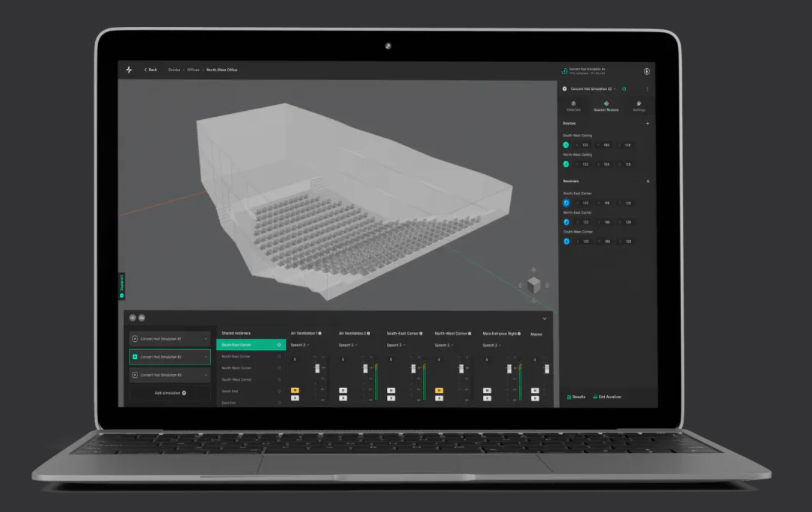The image size is (812, 512).
Task: Open the Speech 3 dropdown under Air Ventilation 2
Action: pyautogui.click(x=346, y=346)
